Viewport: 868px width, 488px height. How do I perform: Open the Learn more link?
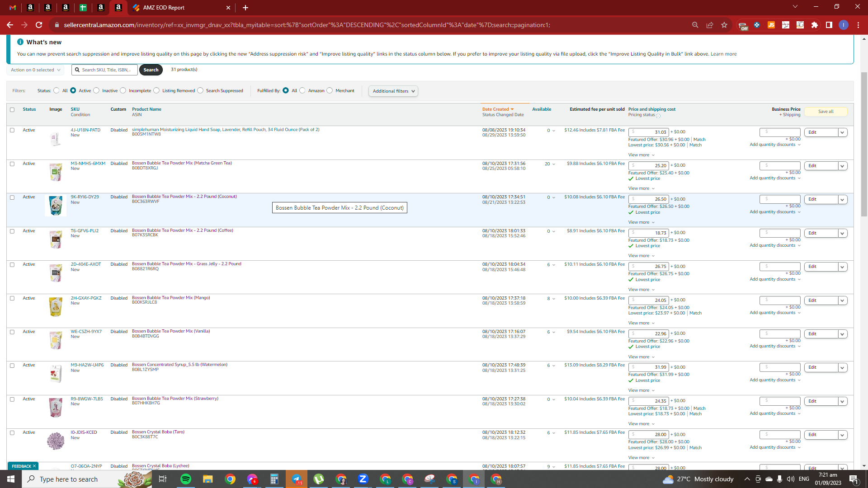pos(723,54)
